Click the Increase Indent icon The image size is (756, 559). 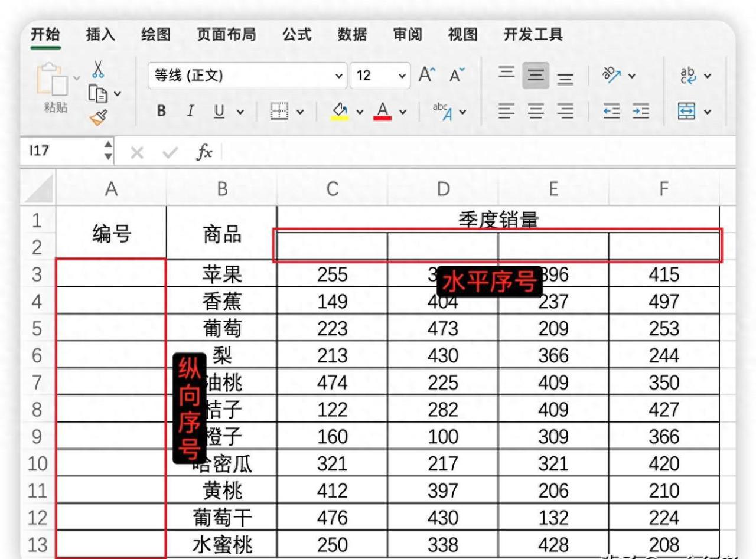(641, 111)
